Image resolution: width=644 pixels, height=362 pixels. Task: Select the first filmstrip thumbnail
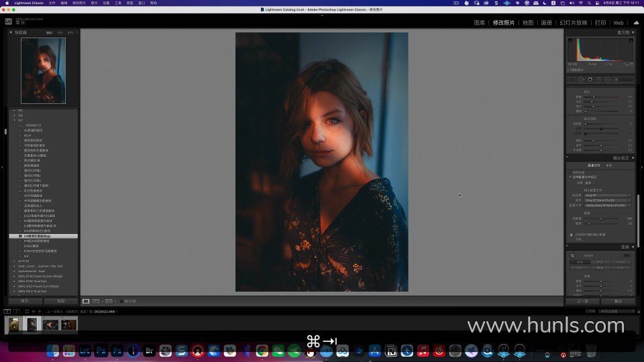[14, 324]
